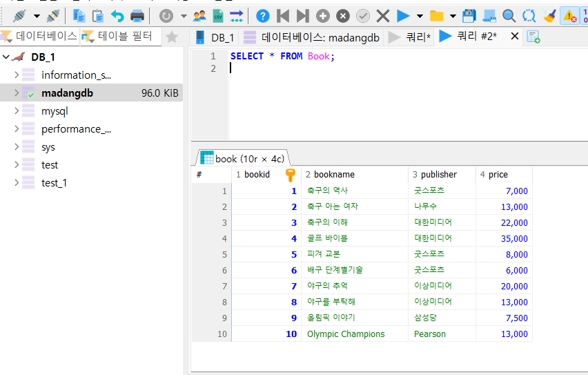This screenshot has height=375, width=588.
Task: Open Replace text circular arrows icon
Action: coord(529,16)
